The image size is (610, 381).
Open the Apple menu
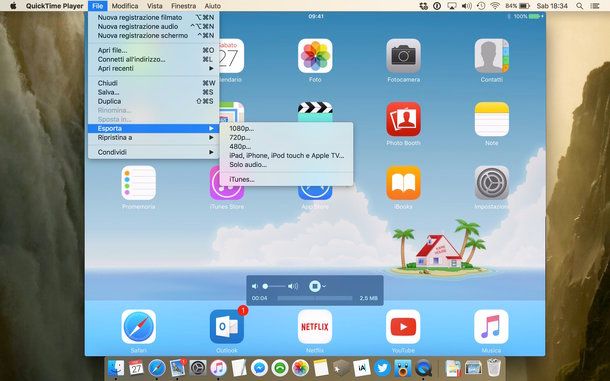(x=13, y=6)
